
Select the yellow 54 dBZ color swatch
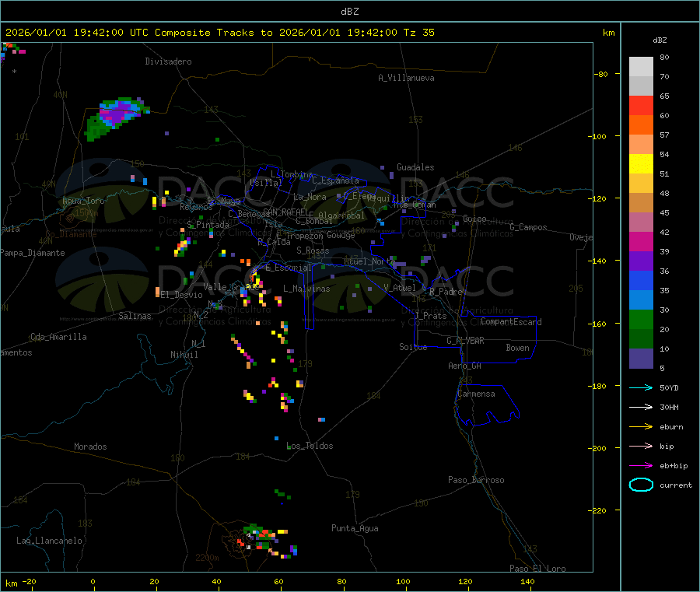(641, 164)
